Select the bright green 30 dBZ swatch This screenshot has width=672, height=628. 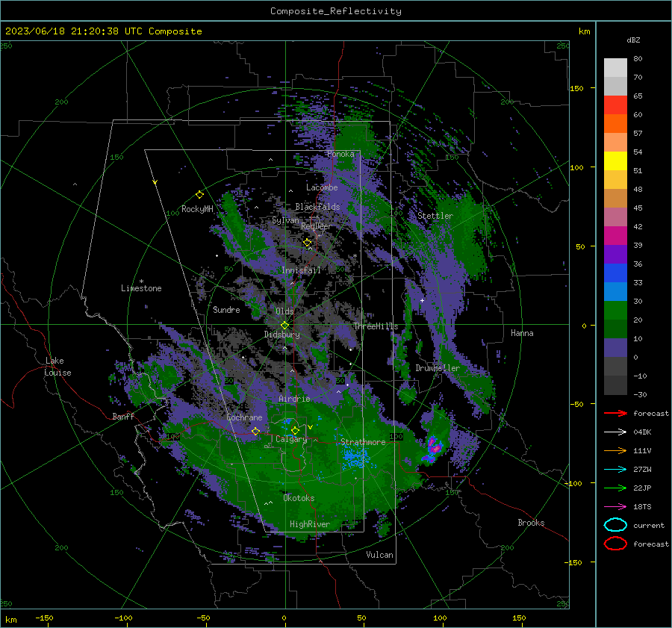click(x=615, y=311)
